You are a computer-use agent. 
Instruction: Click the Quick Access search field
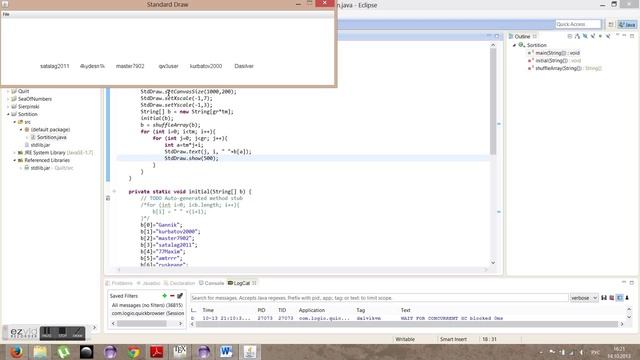click(x=578, y=24)
